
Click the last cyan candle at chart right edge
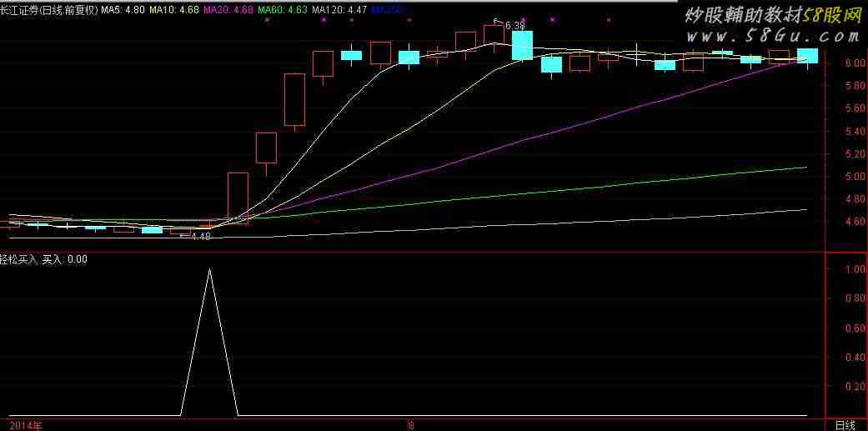pyautogui.click(x=807, y=56)
